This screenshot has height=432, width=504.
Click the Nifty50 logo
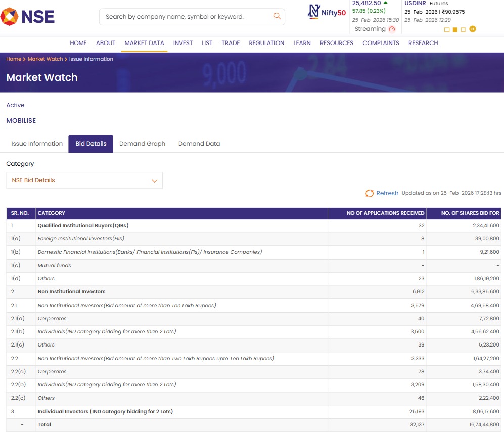click(x=327, y=12)
